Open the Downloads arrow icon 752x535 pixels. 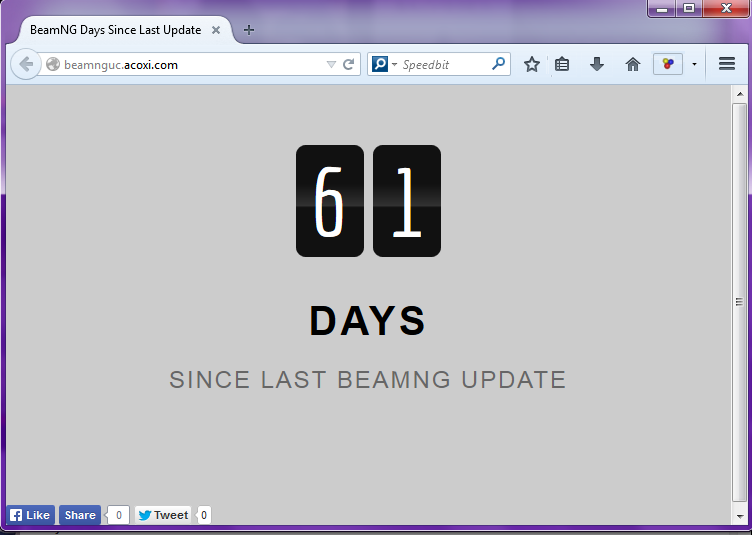[x=597, y=64]
